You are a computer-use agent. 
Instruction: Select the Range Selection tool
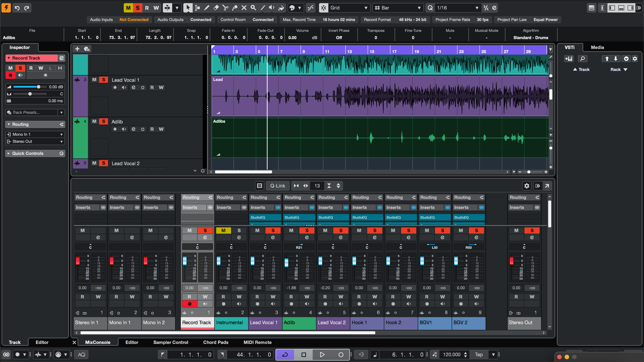[198, 8]
